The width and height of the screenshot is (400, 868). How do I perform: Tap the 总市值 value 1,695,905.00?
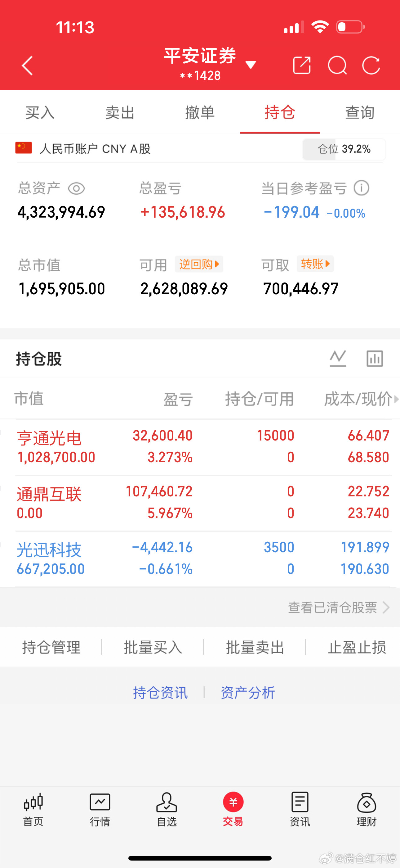[62, 289]
